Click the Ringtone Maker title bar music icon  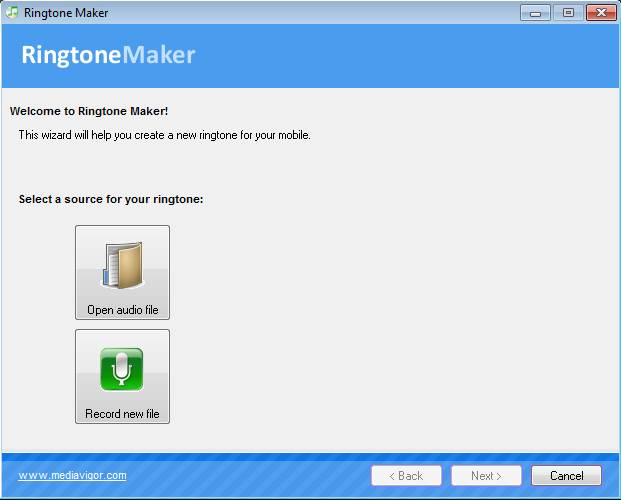12,12
